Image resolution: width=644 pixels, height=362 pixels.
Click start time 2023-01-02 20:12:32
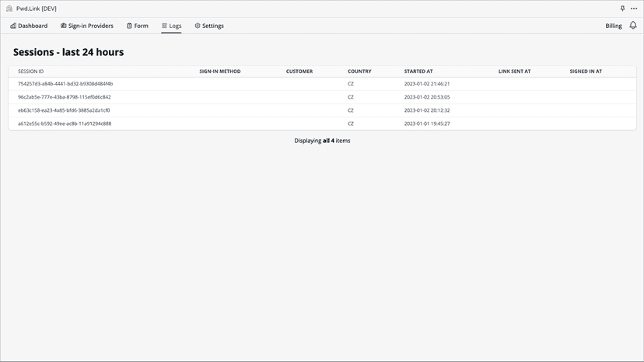point(427,110)
